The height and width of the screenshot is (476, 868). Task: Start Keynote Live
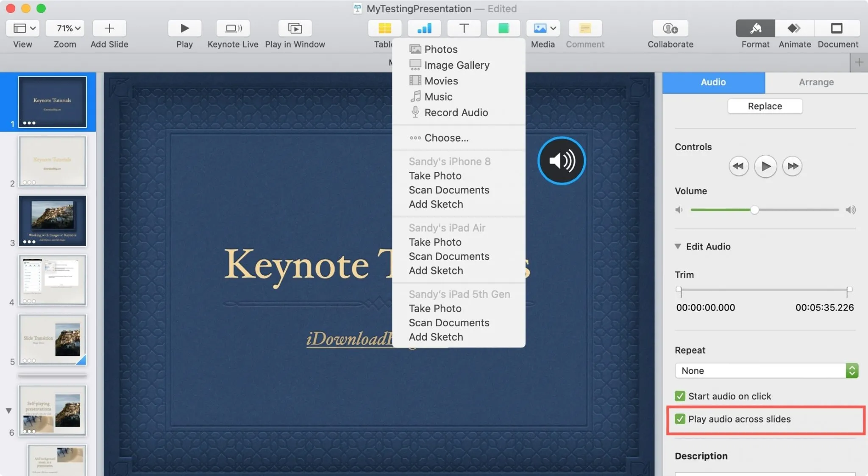(233, 28)
